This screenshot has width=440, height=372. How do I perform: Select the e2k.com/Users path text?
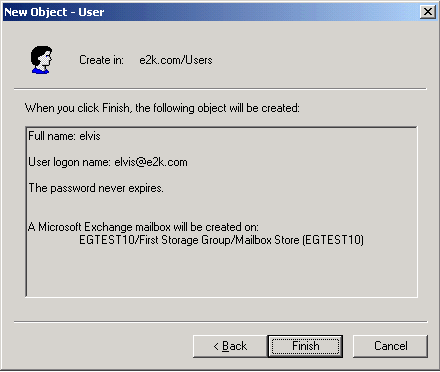pyautogui.click(x=176, y=60)
